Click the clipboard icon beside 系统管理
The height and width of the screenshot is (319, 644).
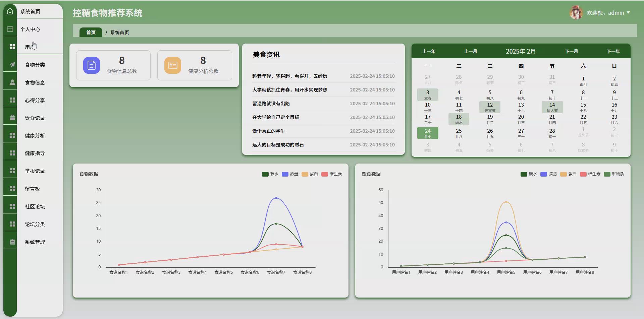click(12, 242)
